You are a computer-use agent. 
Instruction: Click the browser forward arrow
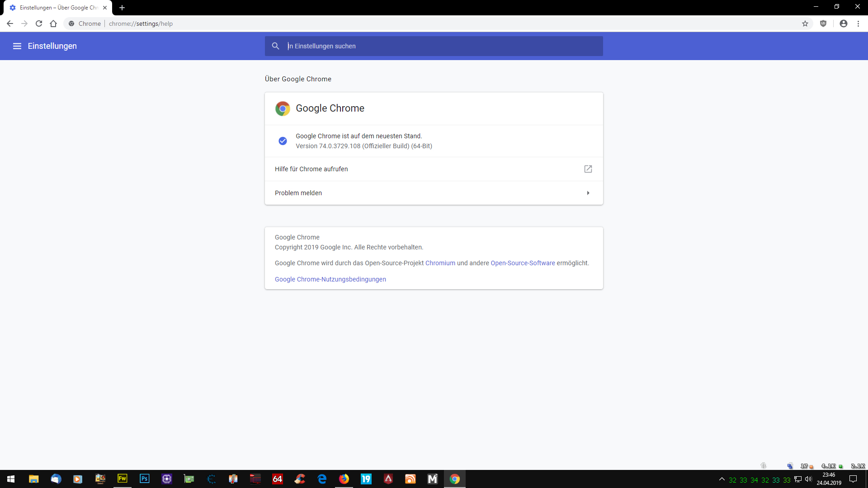[x=24, y=23]
